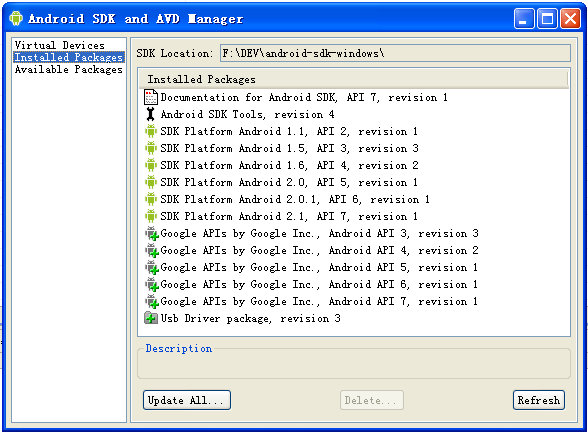Click the Refresh button
The height and width of the screenshot is (433, 588).
point(538,400)
